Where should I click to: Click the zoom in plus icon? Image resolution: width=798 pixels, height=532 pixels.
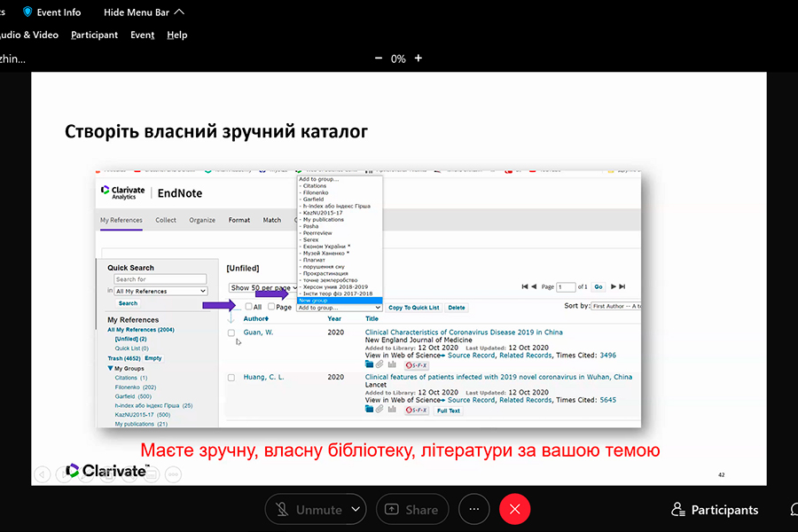pos(419,59)
